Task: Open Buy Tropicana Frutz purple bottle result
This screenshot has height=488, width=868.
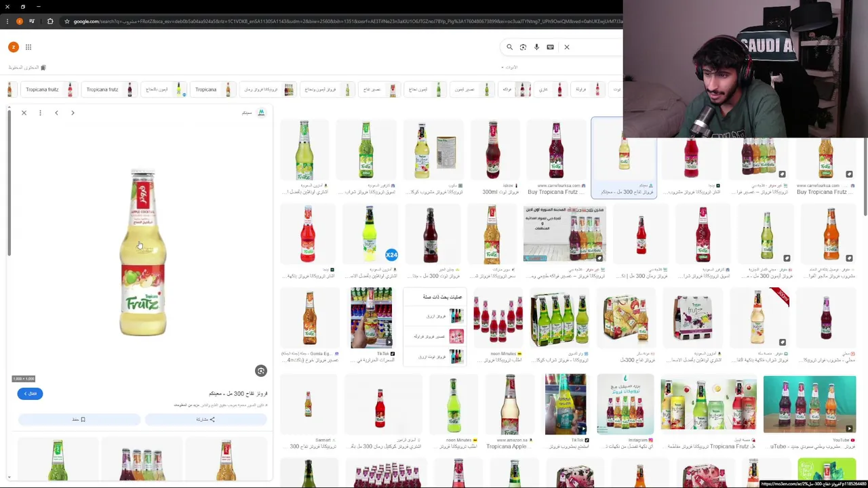Action: [556, 157]
